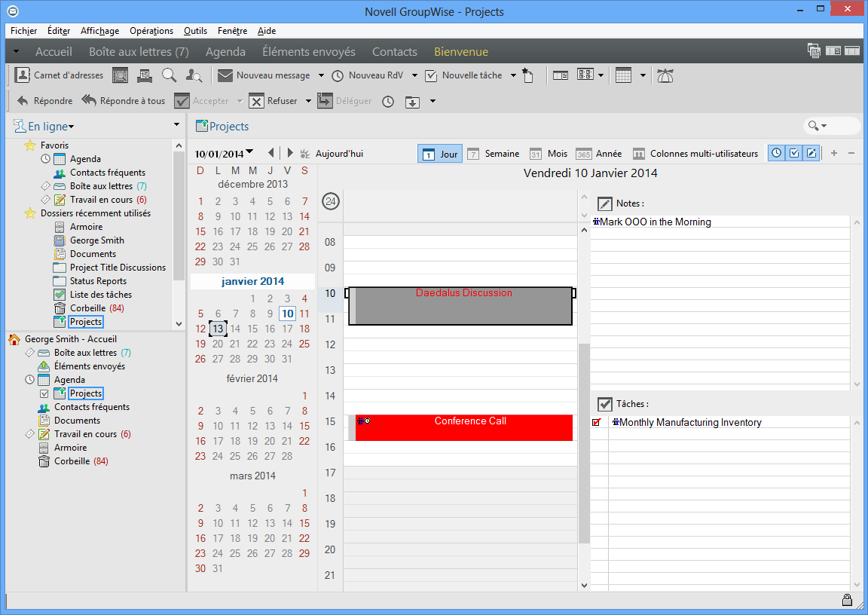This screenshot has height=615, width=868.
Task: Click the clock reschedule icon after Déléguer
Action: [x=388, y=101]
